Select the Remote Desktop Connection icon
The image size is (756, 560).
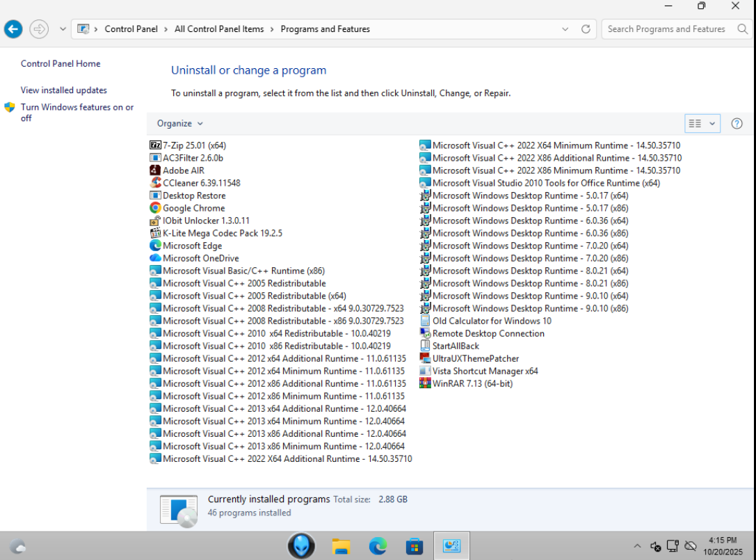(x=425, y=333)
